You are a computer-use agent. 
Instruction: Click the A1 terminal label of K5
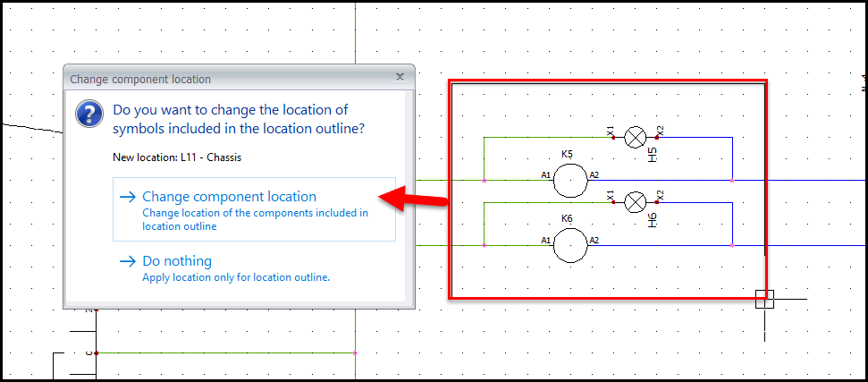coord(546,175)
